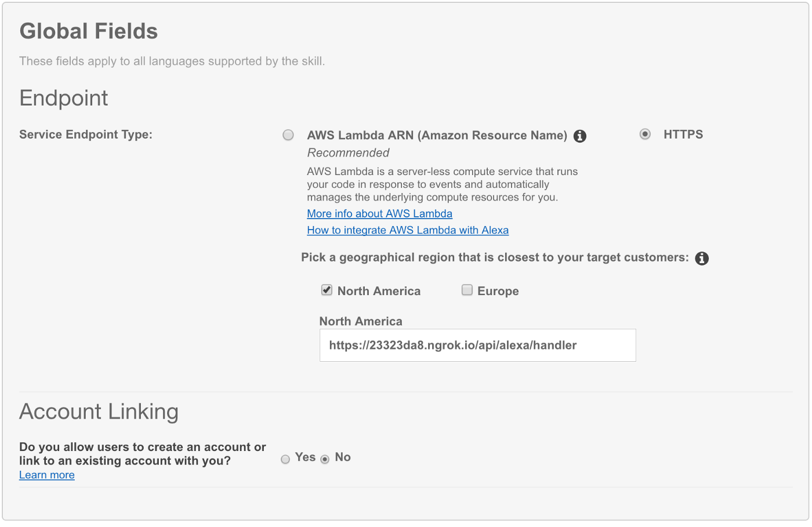Select HTTPS endpoint type radio button
Image resolution: width=812 pixels, height=527 pixels.
point(645,135)
